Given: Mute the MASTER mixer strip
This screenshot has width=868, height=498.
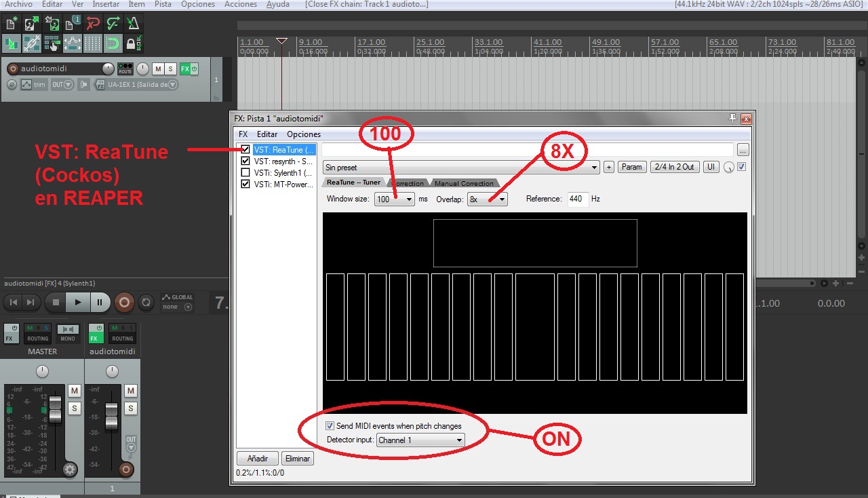Looking at the screenshot, I should coord(75,390).
